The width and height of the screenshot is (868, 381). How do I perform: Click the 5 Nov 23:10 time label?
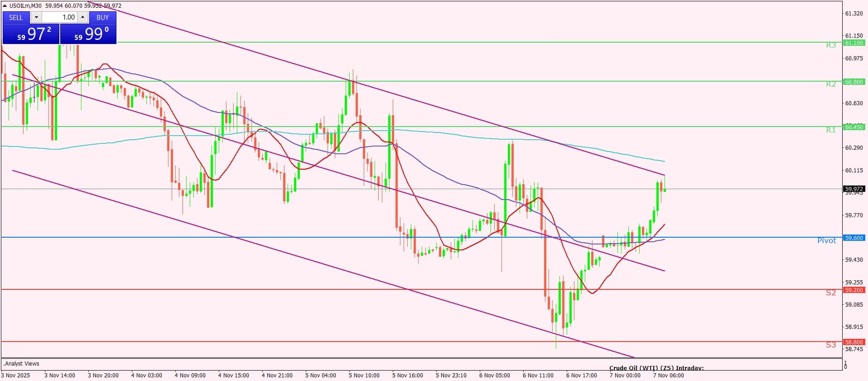[x=451, y=376]
